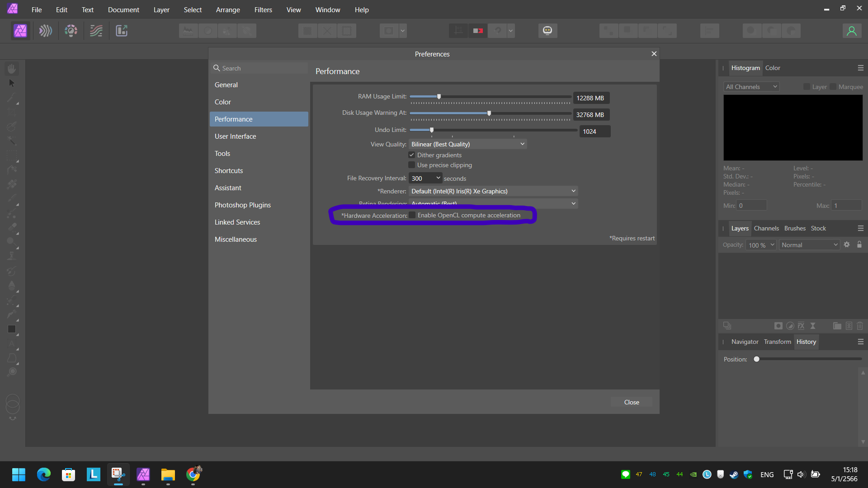Screen dimensions: 868x488
Task: Open Windows Start menu
Action: click(19, 474)
